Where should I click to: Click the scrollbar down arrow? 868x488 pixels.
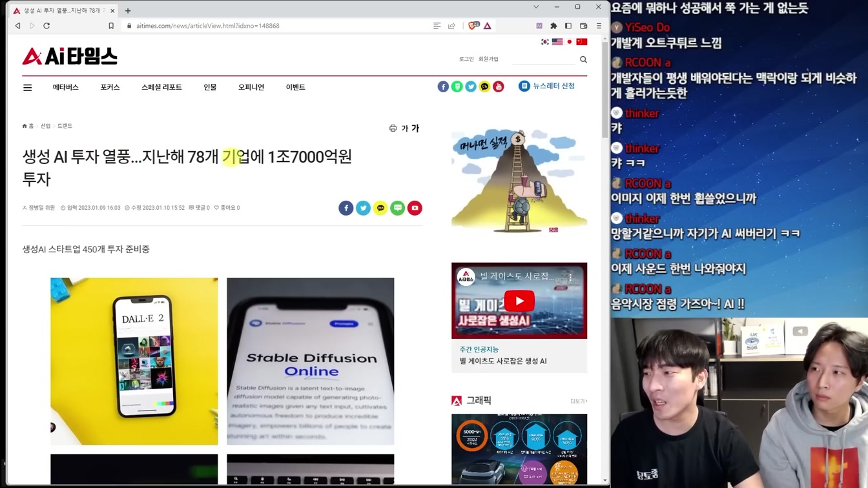click(x=605, y=480)
